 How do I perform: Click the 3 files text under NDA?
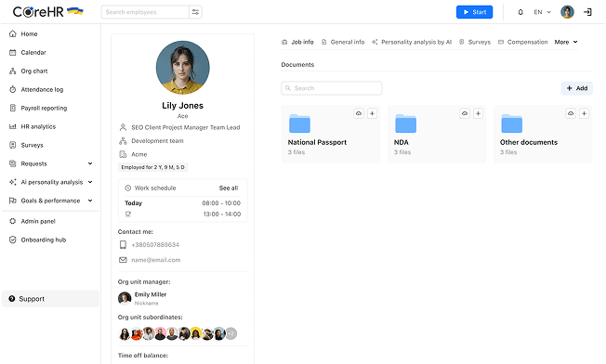402,152
